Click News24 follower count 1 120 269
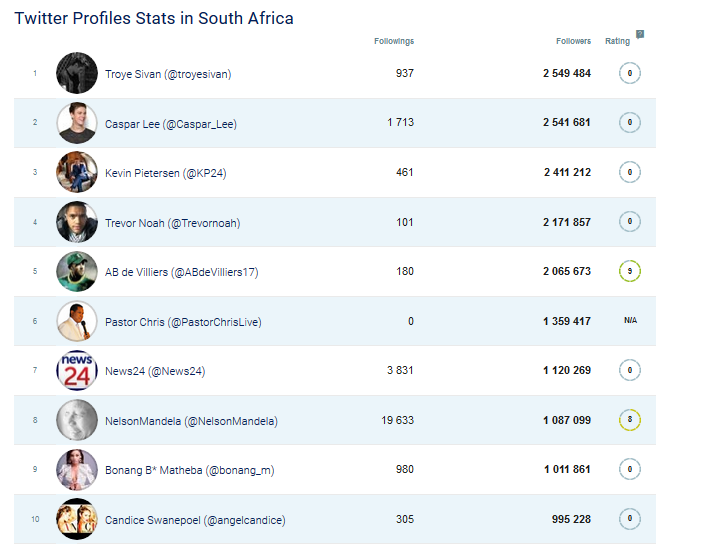Screen dimensions: 705x549 coord(567,370)
